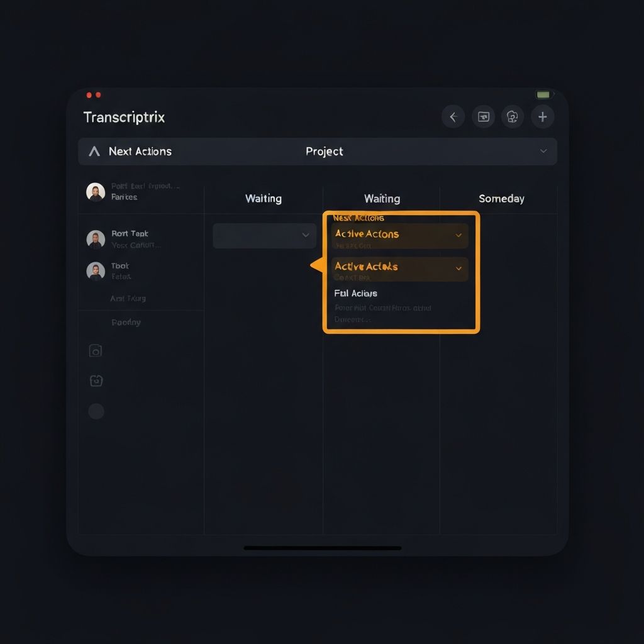
Task: Click the cloud sync icon in header
Action: pos(512,117)
